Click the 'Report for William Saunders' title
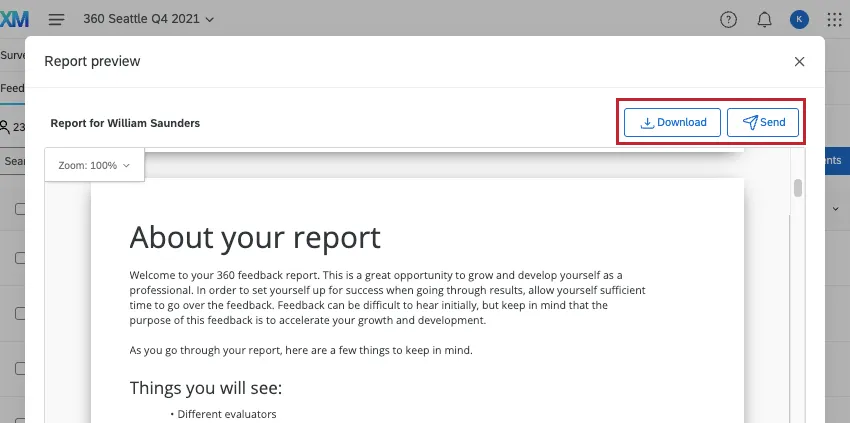This screenshot has width=850, height=423. [x=125, y=123]
